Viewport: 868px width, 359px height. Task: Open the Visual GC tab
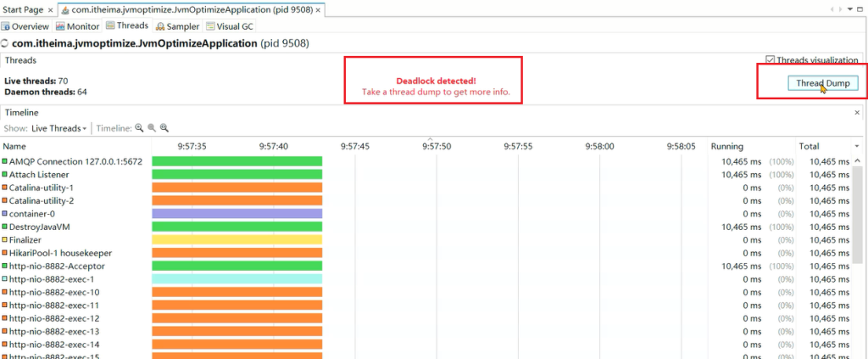229,26
